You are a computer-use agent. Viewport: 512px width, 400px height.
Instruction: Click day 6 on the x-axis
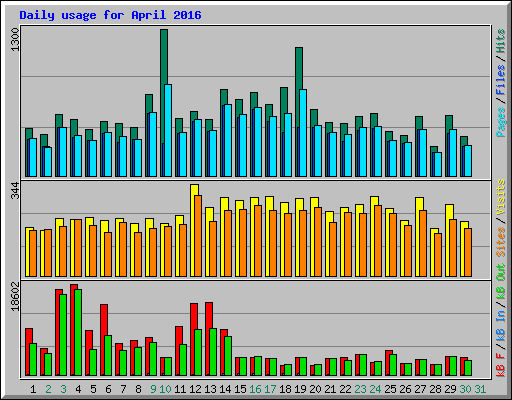tap(108, 389)
